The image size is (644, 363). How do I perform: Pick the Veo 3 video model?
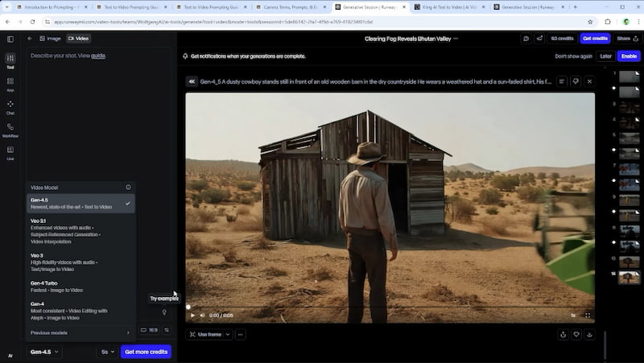pos(79,258)
